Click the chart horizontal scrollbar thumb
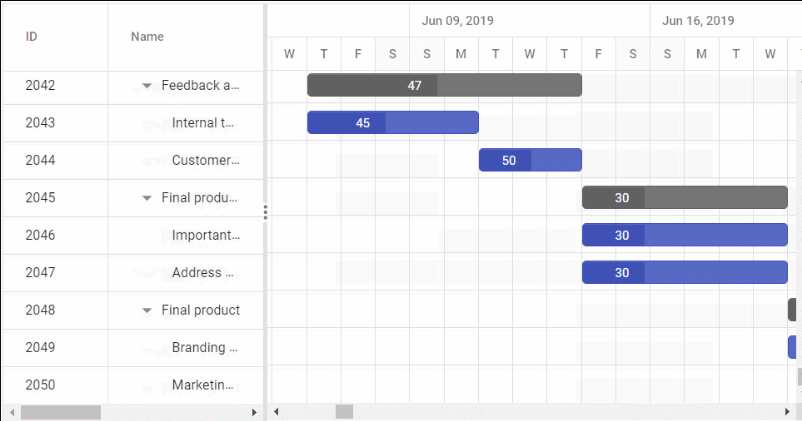 pos(344,412)
